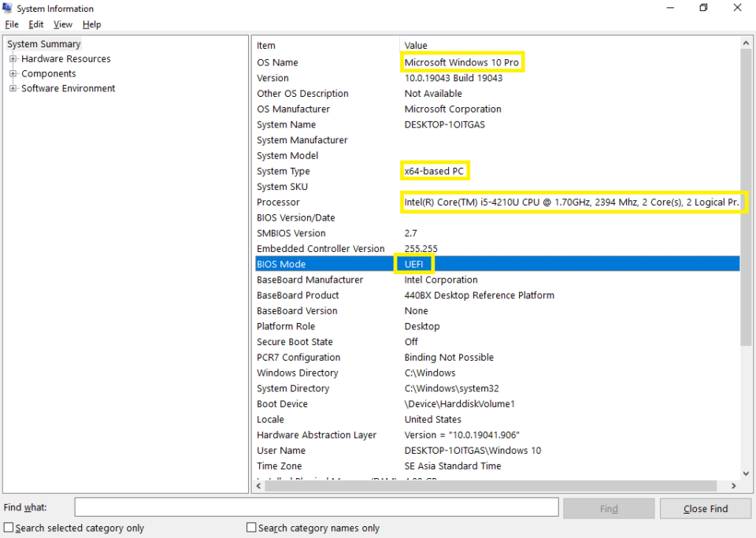756x538 pixels.
Task: Expand the Components node
Action: (x=13, y=74)
